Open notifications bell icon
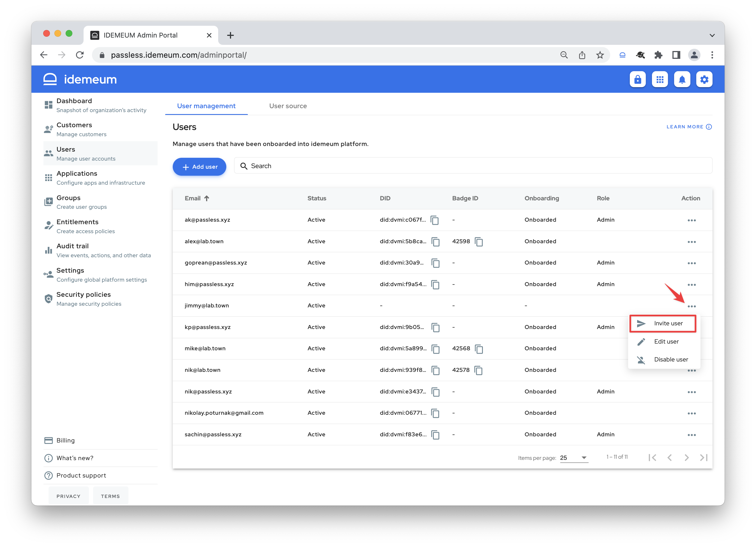This screenshot has height=547, width=756. [682, 79]
